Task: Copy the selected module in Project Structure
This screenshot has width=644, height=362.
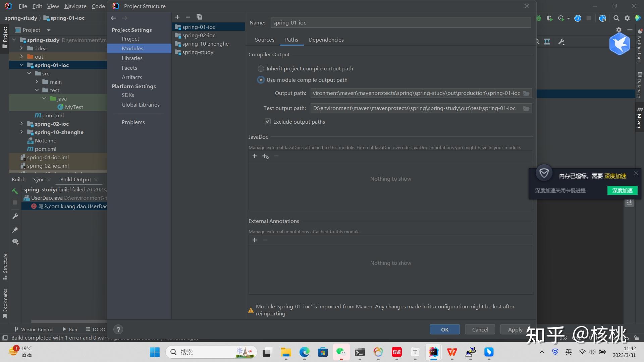Action: (199, 17)
